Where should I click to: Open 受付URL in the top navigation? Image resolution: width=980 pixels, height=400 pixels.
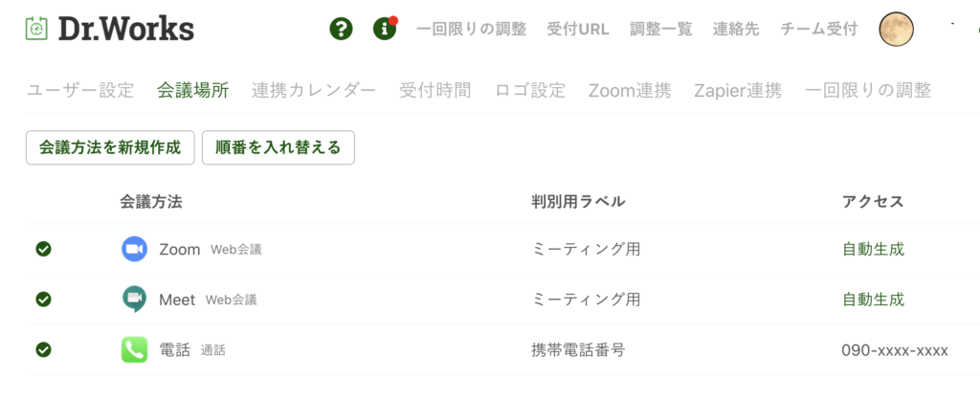point(578,30)
